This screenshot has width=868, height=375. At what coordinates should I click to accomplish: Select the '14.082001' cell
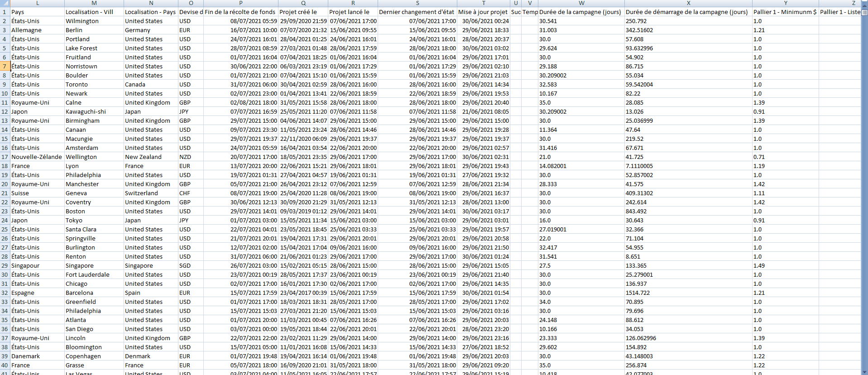581,166
